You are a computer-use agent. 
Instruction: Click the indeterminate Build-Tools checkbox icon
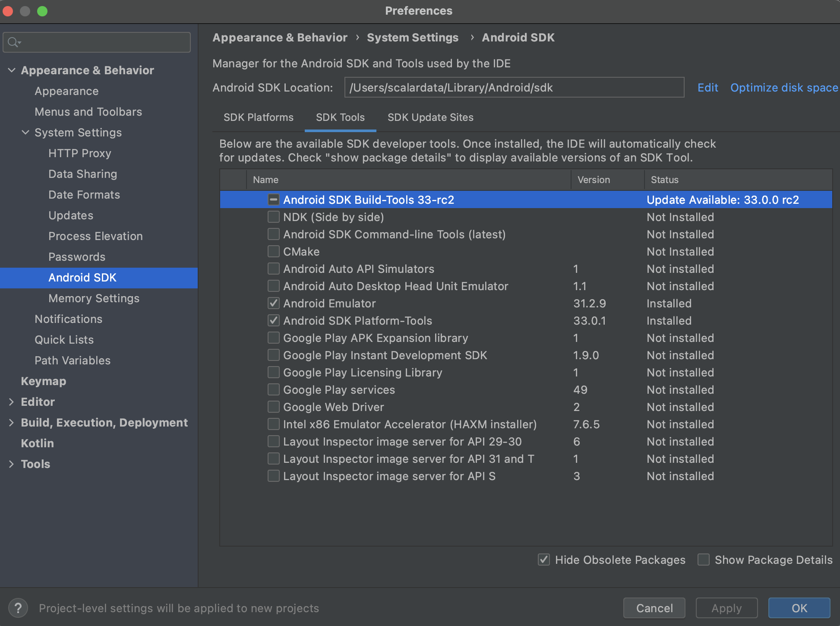tap(273, 199)
